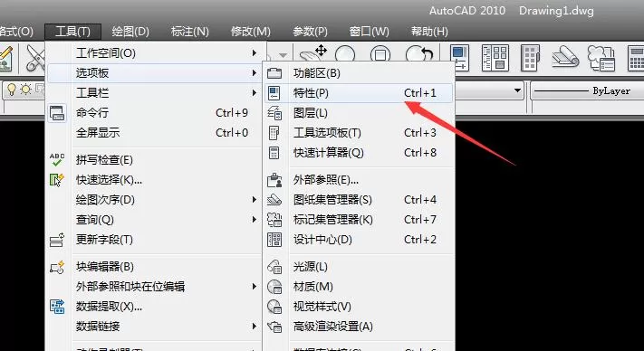Image resolution: width=644 pixels, height=351 pixels.
Task: Open the 绘图(D) menu
Action: [x=130, y=32]
